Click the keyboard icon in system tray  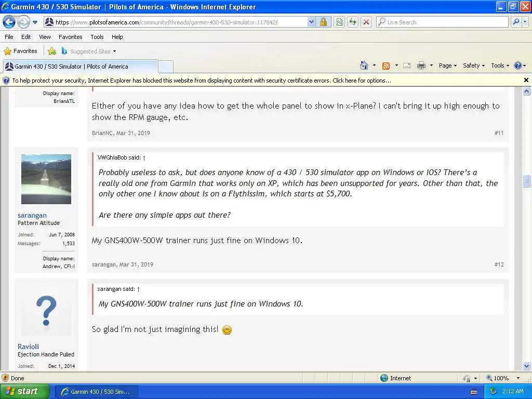point(474,392)
